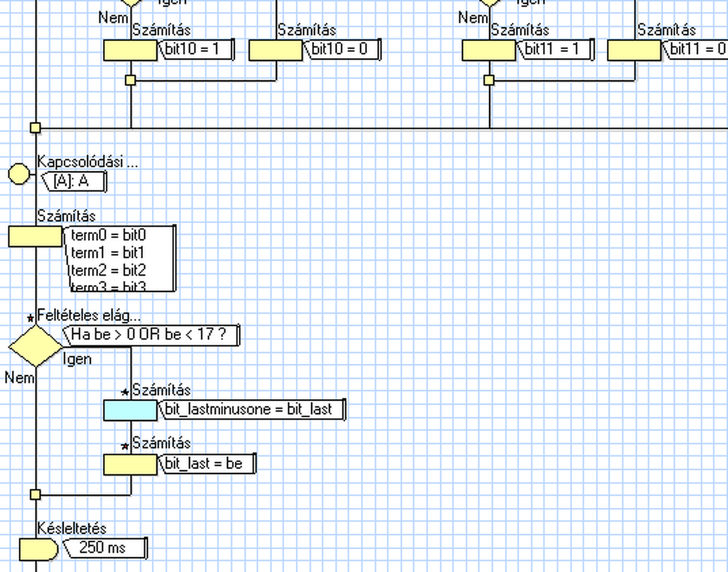
Task: Select the yellow calculation block for bit10 = 1
Action: [130, 50]
